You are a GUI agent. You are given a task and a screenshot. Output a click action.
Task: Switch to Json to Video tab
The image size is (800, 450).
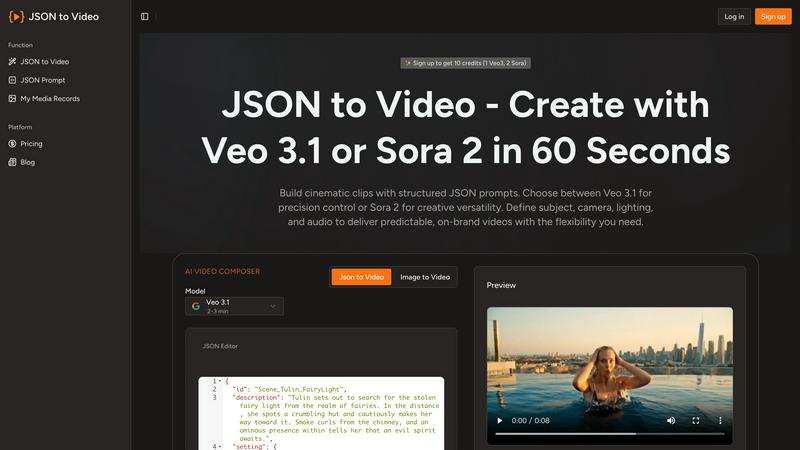tap(361, 277)
